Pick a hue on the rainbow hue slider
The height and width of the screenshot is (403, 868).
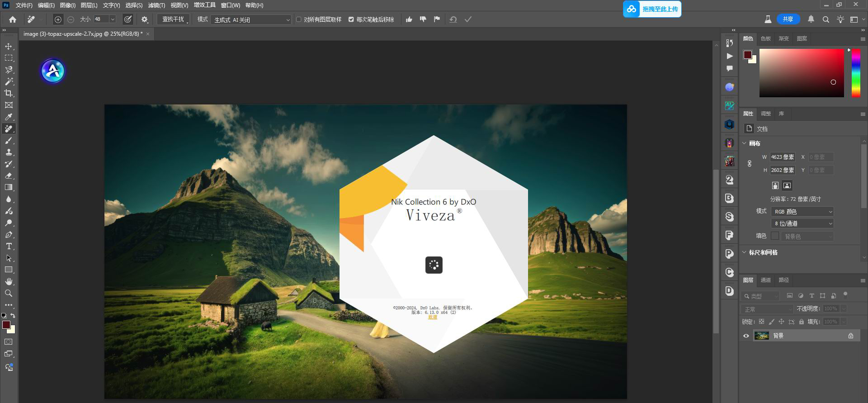(x=856, y=73)
